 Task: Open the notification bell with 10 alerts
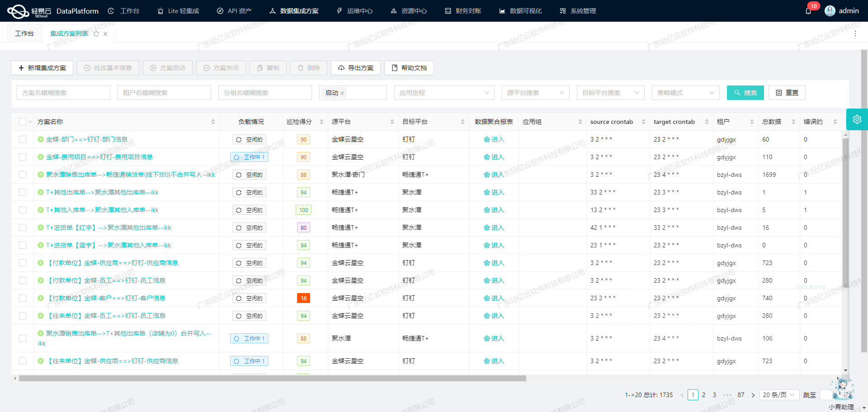[x=809, y=10]
